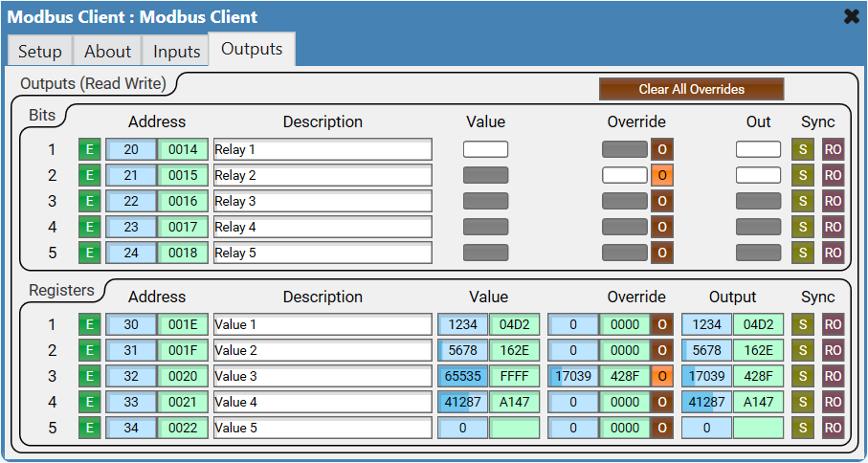Disable the active override on Relay 2
The image size is (868, 463).
tap(662, 176)
